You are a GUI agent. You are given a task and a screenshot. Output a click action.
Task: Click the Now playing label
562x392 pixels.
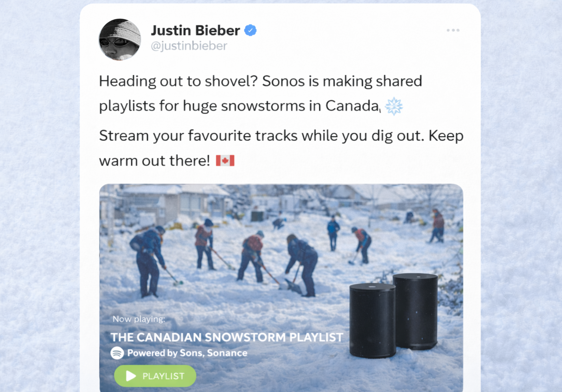139,319
